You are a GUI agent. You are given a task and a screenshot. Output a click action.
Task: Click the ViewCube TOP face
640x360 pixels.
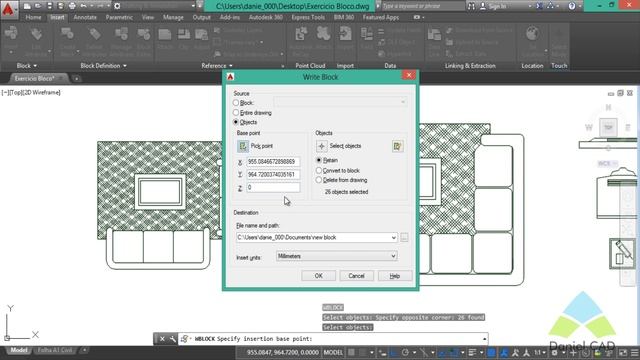coord(608,127)
